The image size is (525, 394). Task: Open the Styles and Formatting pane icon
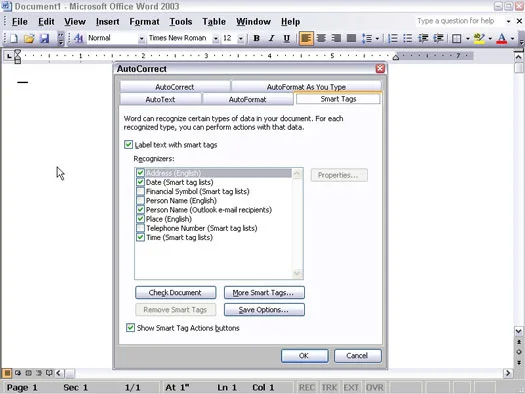pos(78,38)
